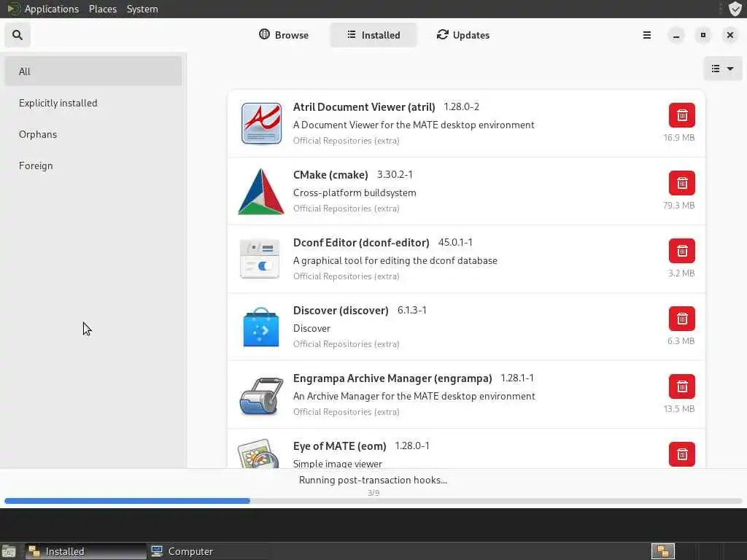The image size is (747, 560).
Task: Click "A graphical tool for editing the dconf database"
Action: point(395,260)
